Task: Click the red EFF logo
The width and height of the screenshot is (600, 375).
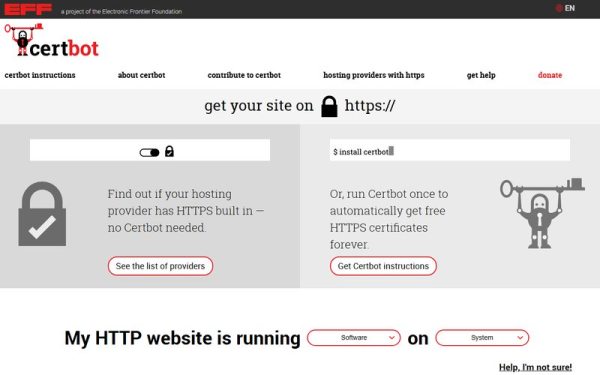Action: pos(28,9)
